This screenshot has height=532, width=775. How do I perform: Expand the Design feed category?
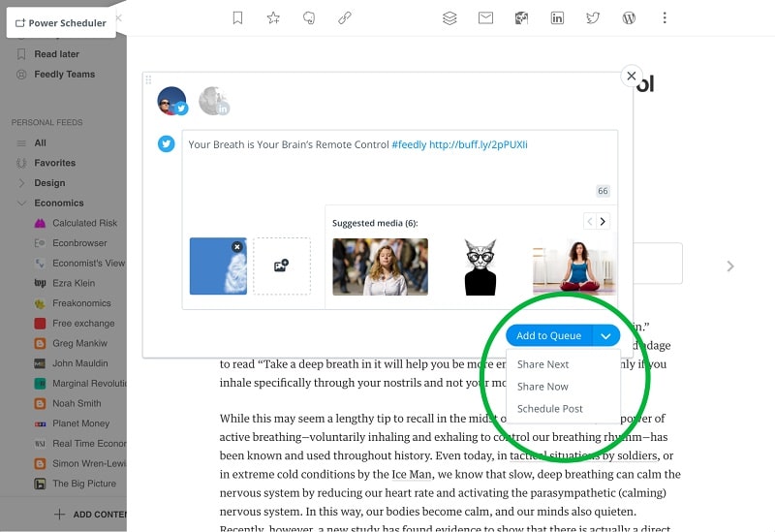(21, 183)
